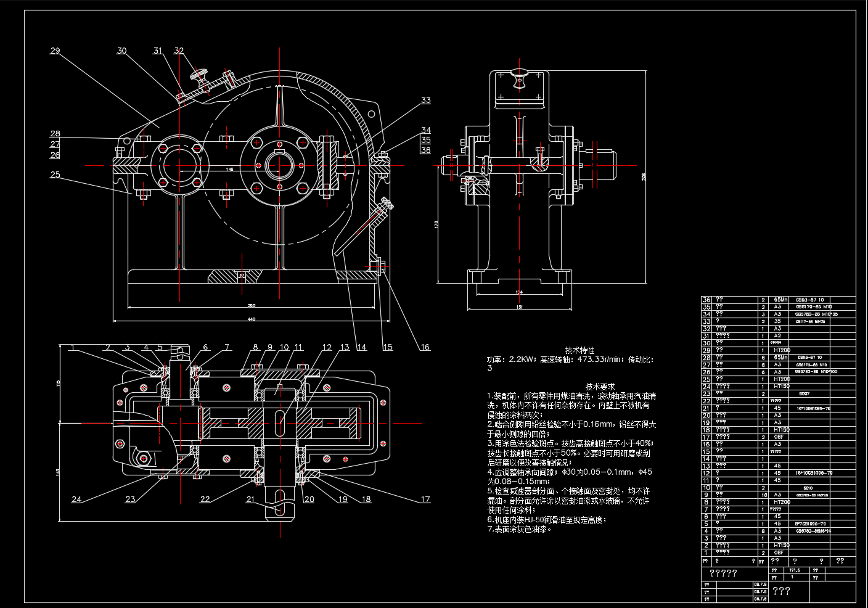This screenshot has width=868, height=608.
Task: Click the 440 overall width dimension
Action: click(x=252, y=319)
